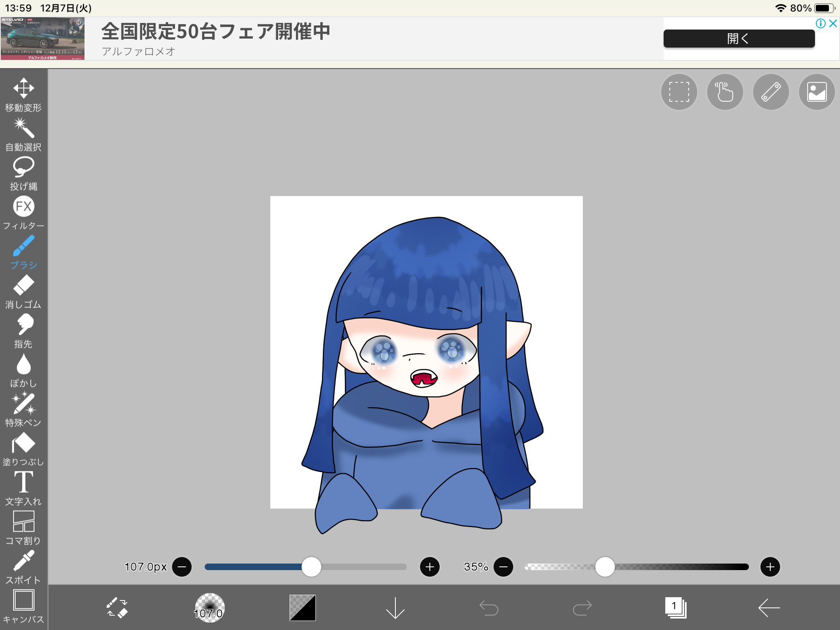Select the Move/Transform tool (移動変形)
This screenshot has height=630, width=840.
(x=23, y=94)
